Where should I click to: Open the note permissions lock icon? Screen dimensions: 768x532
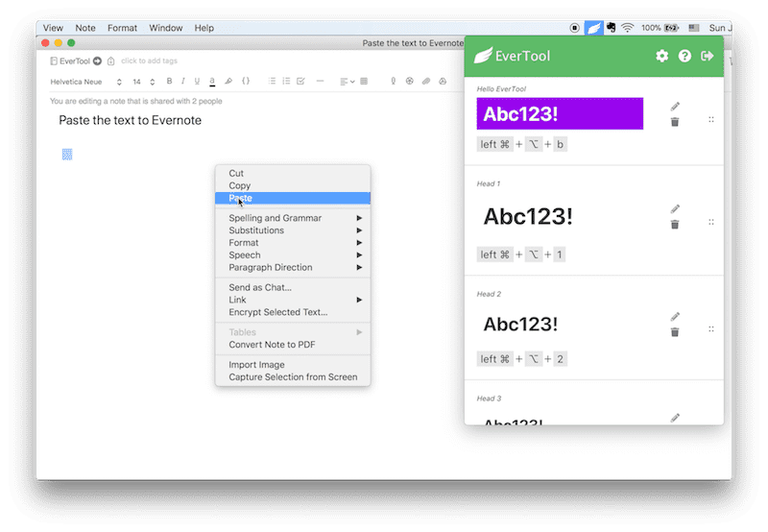(110, 61)
